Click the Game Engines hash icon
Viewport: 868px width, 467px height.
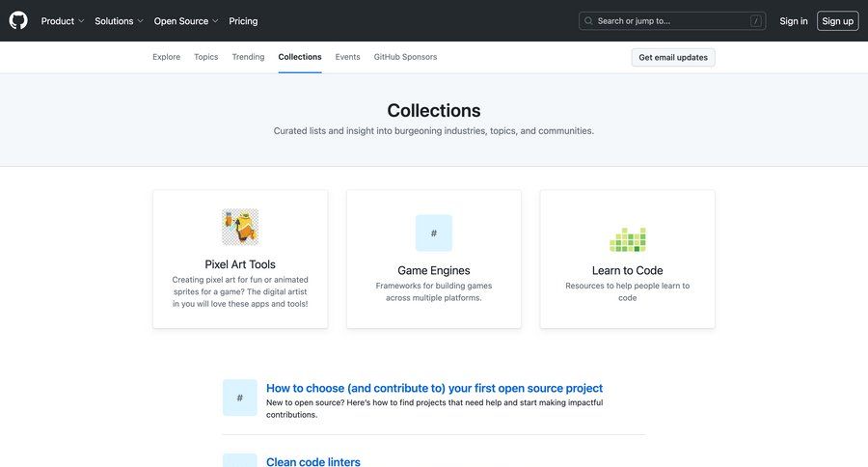pos(434,233)
